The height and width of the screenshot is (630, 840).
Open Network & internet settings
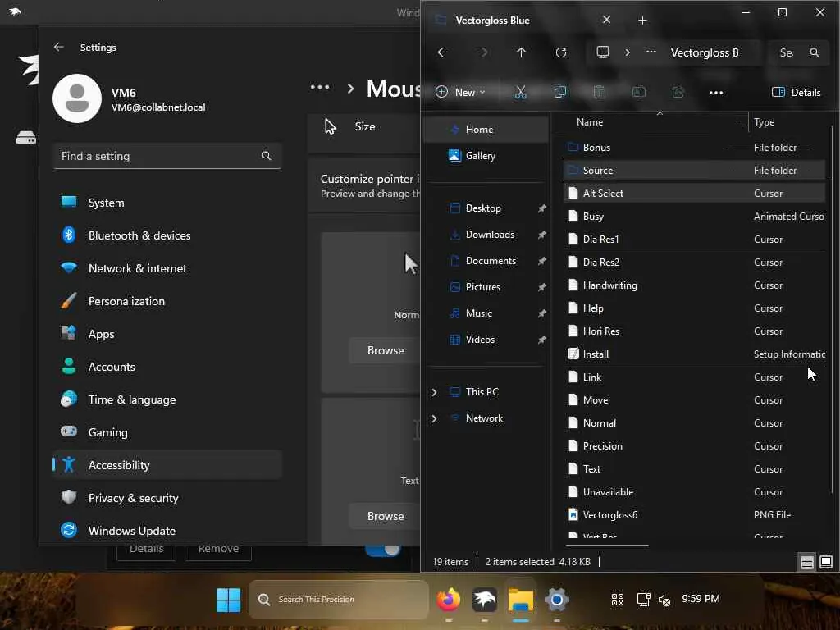[167, 268]
